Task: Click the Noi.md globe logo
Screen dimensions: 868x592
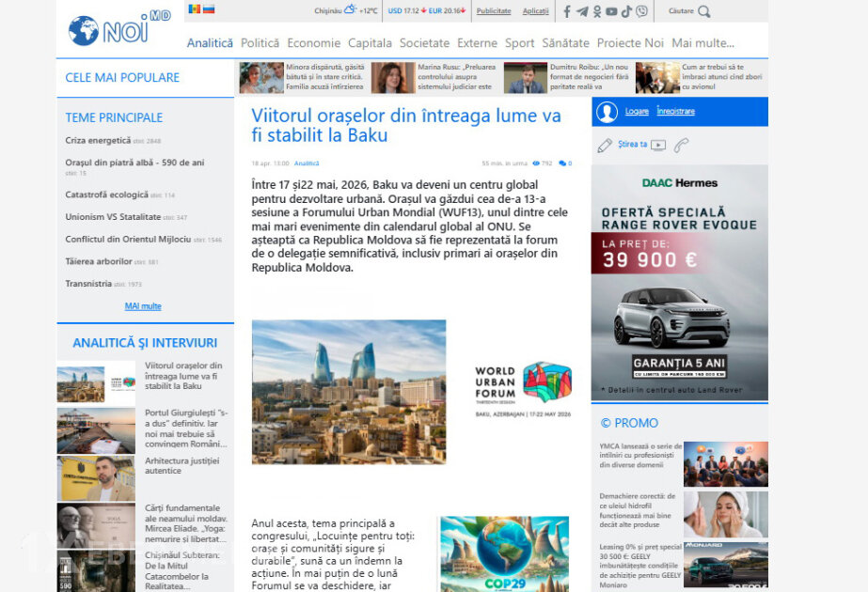Action: point(84,30)
